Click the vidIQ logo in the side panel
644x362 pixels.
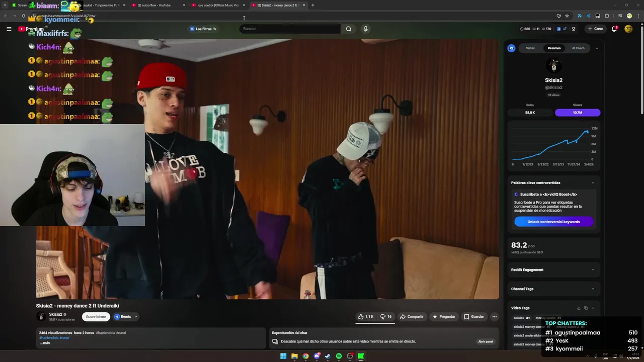[x=511, y=48]
